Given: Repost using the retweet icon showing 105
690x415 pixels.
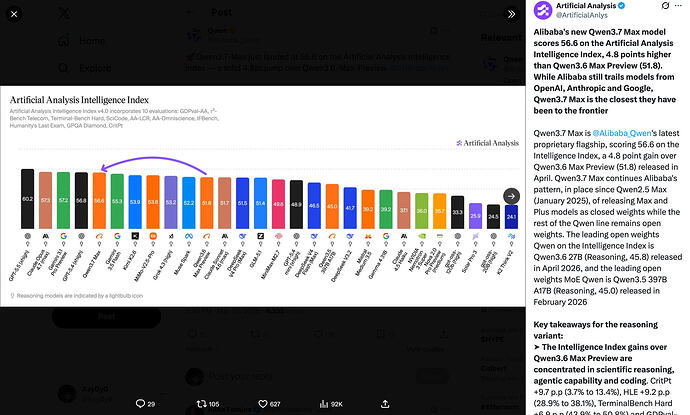Looking at the screenshot, I should pyautogui.click(x=208, y=404).
